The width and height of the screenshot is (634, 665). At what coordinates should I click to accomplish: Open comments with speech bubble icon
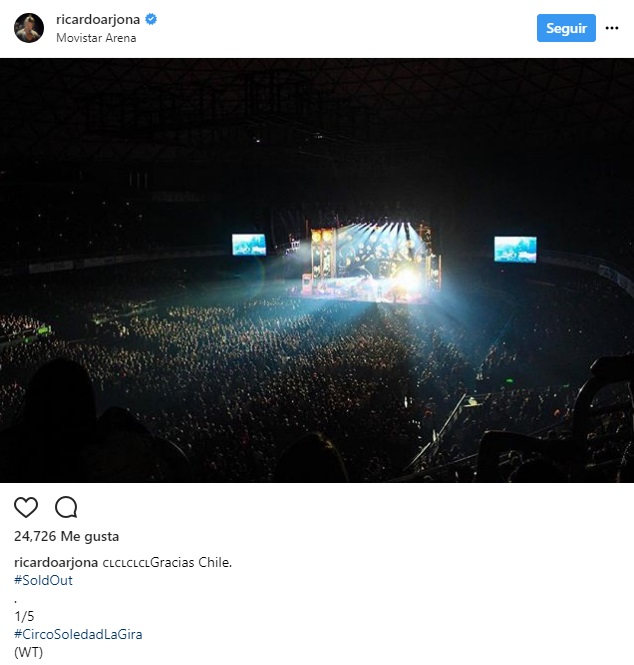point(66,507)
